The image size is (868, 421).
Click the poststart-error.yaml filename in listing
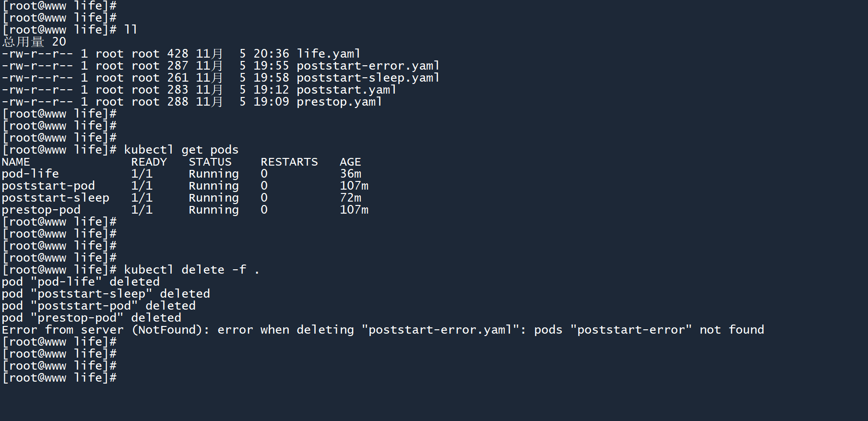(x=368, y=66)
